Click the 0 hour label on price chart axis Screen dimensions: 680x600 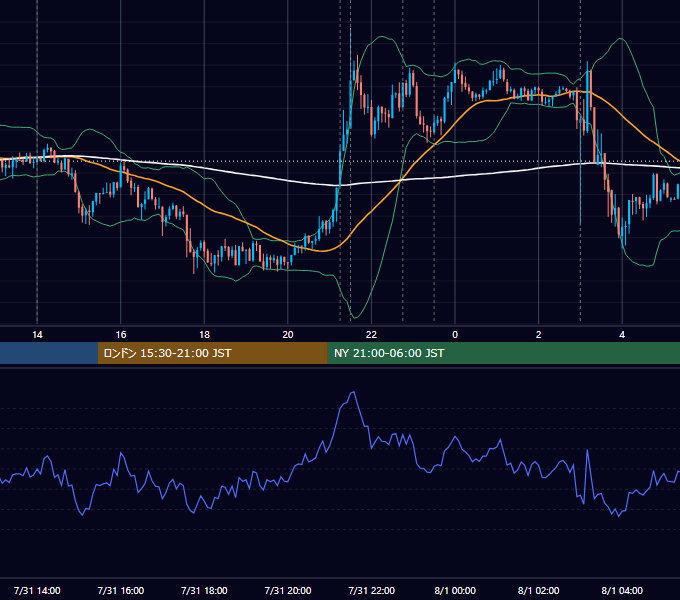(455, 335)
